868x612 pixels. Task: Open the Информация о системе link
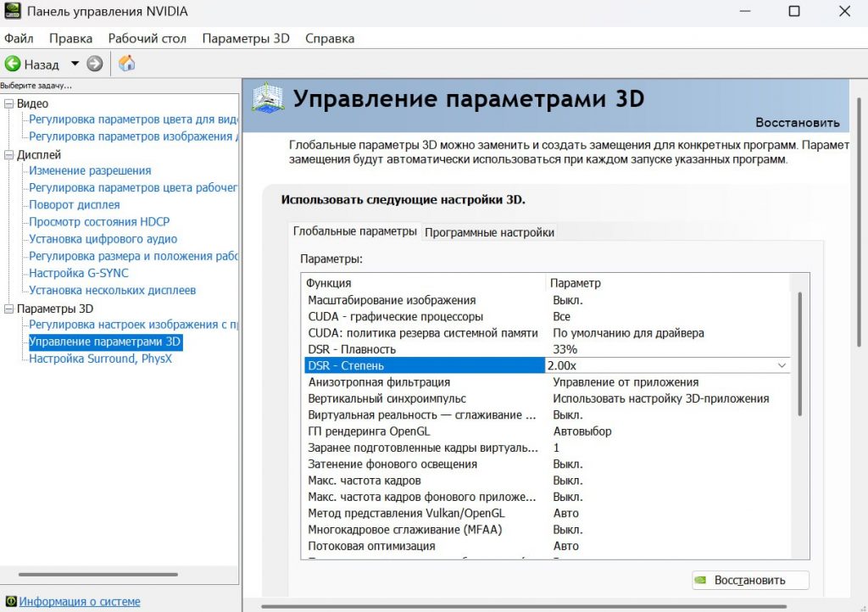[x=80, y=601]
